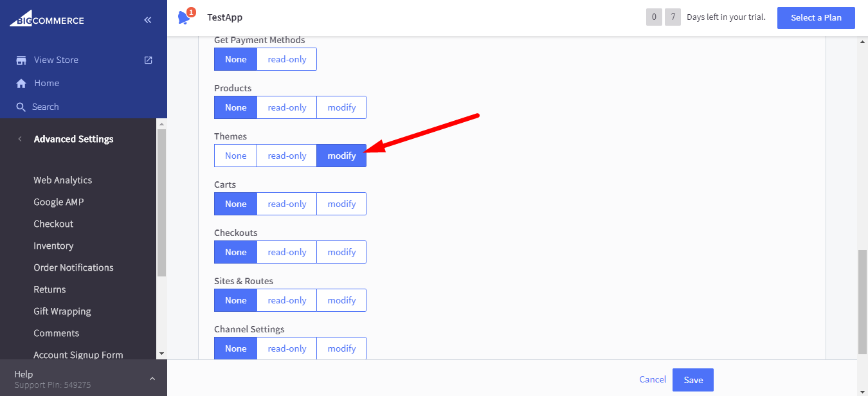Click the View Store storefront icon
The width and height of the screenshot is (868, 396).
(x=21, y=60)
